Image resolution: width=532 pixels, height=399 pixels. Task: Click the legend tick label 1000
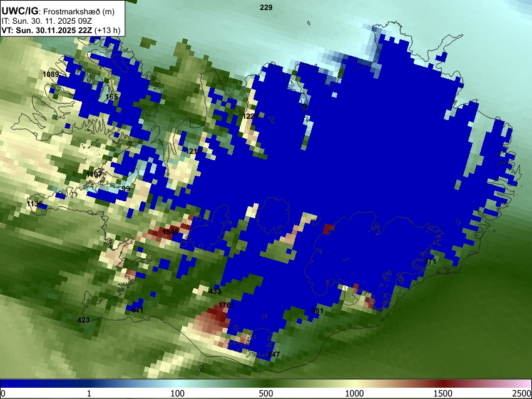(354, 393)
